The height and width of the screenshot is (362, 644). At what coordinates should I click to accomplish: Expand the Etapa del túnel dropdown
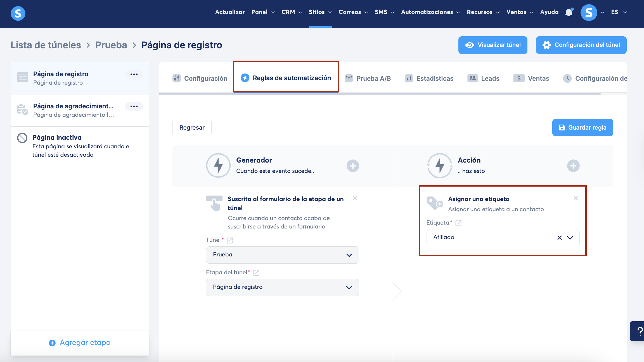tap(282, 287)
